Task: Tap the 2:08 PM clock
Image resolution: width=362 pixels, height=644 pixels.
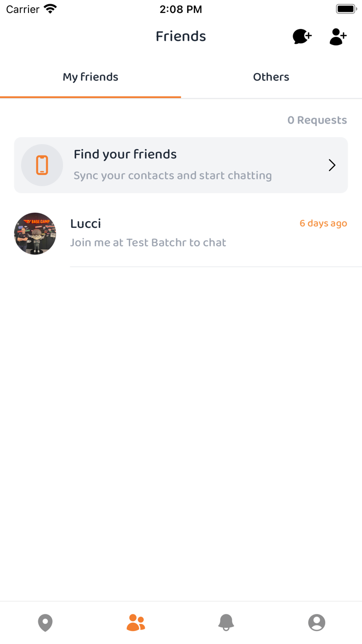Action: pyautogui.click(x=181, y=9)
